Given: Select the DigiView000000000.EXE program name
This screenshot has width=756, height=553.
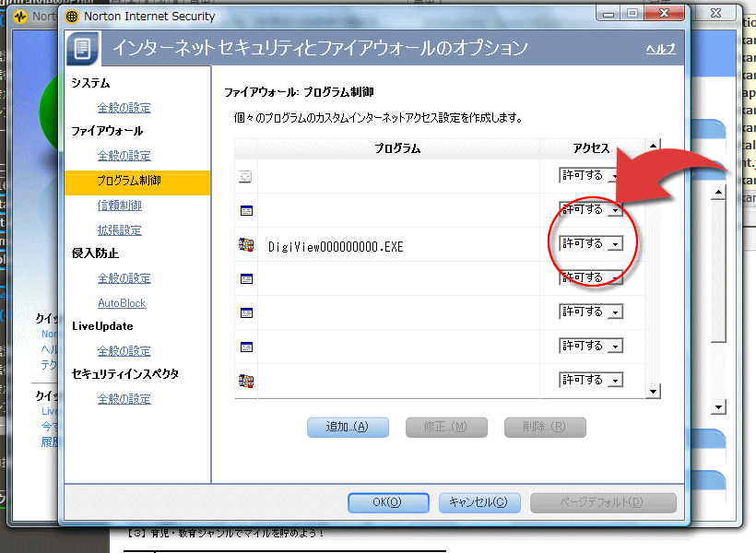Looking at the screenshot, I should 336,247.
